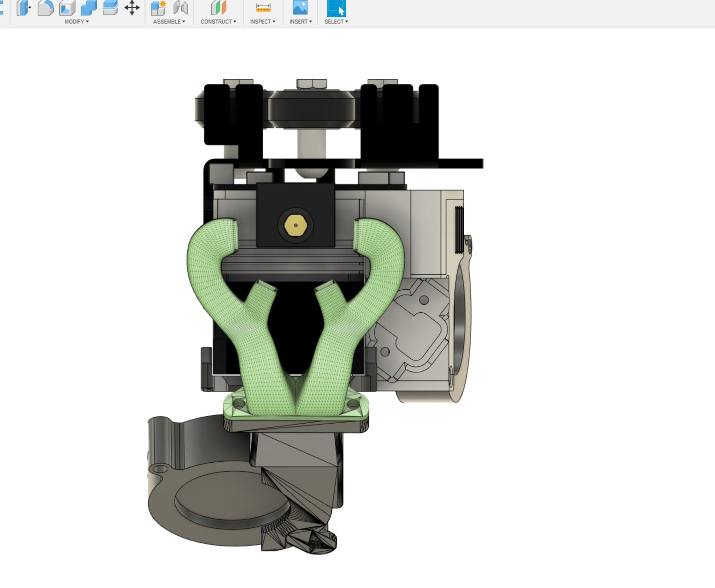Screen dimensions: 715x588
Task: Click the Measure ruler icon
Action: click(x=263, y=8)
